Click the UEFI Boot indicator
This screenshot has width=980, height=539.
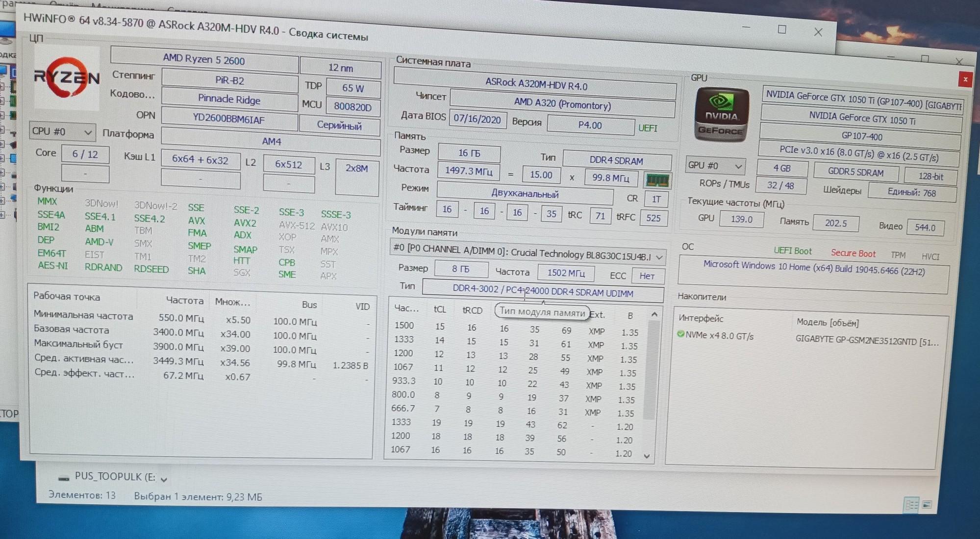pos(792,251)
